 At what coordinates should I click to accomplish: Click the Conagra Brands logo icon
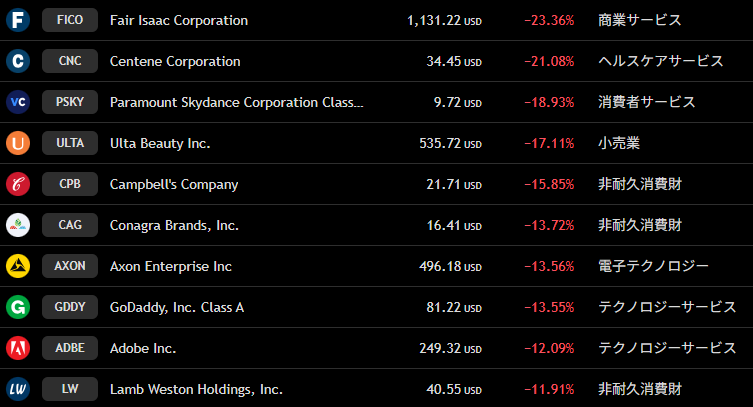[18, 225]
